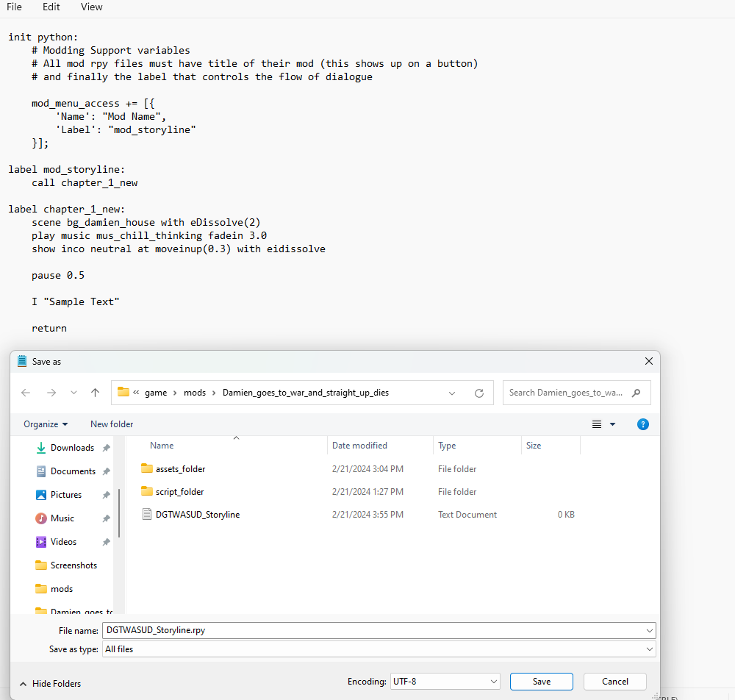Screen dimensions: 735x700
Task: Open the dialog help icon
Action: (643, 424)
